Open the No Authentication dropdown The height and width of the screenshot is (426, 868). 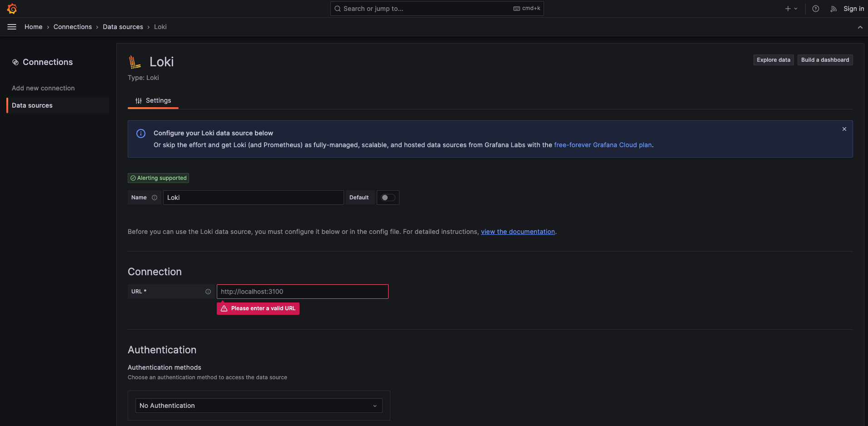pyautogui.click(x=259, y=406)
